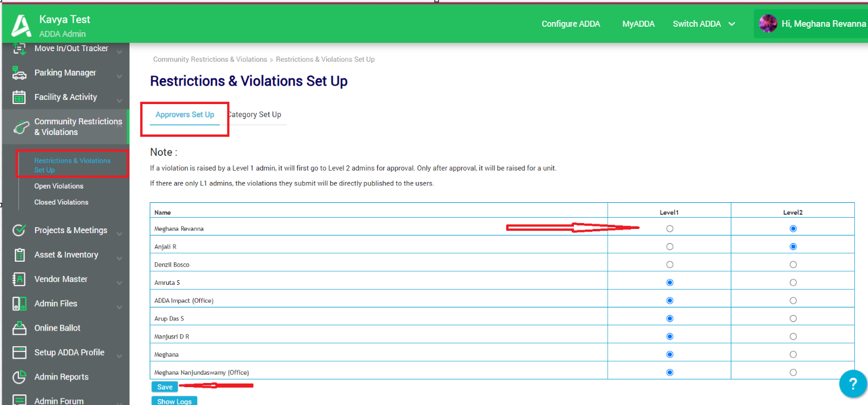Open the Configure ADDA link
Screen dimensions: 868x405
click(x=571, y=24)
